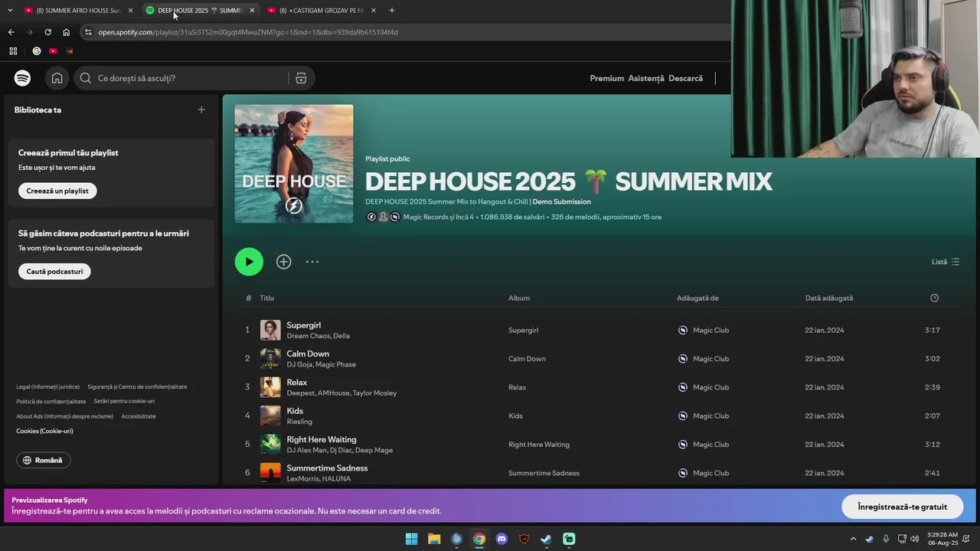Screen dimensions: 980x551
Task: Open the YouTube bookmark icon
Action: [53, 51]
